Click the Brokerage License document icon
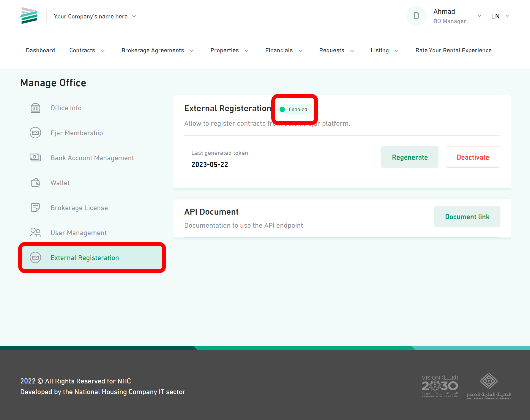This screenshot has height=420, width=530. pyautogui.click(x=35, y=207)
